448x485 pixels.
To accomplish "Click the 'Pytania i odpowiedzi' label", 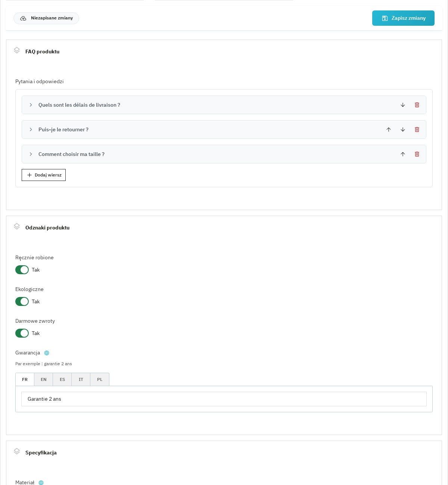I will click(40, 81).
